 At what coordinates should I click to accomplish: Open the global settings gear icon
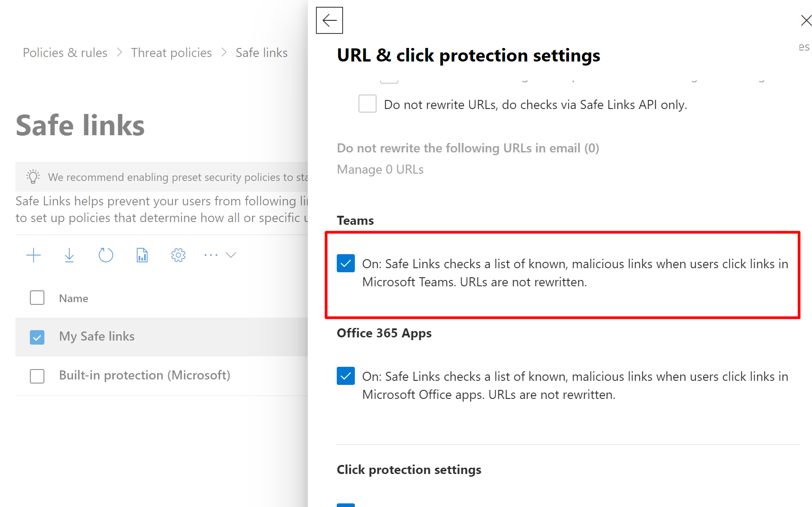pyautogui.click(x=178, y=255)
